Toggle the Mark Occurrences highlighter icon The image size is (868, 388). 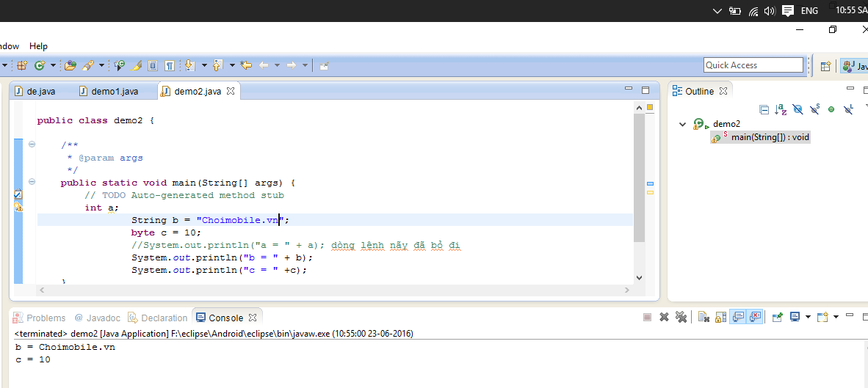[x=137, y=65]
